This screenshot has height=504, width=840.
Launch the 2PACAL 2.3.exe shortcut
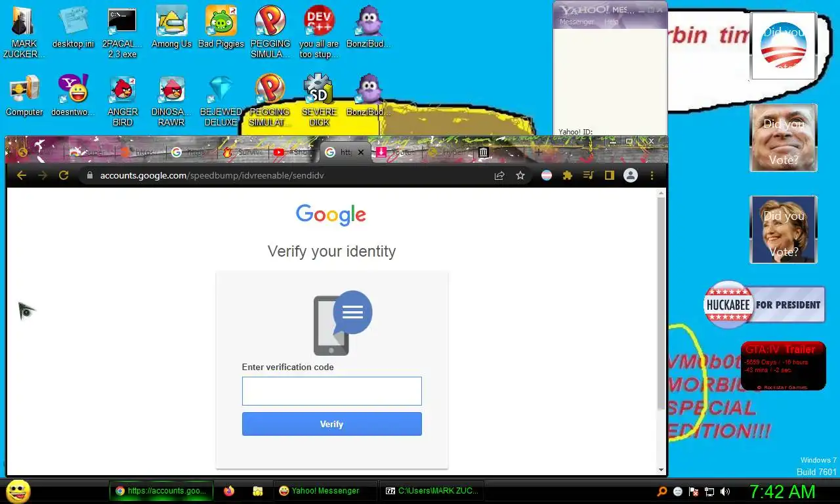[x=122, y=31]
